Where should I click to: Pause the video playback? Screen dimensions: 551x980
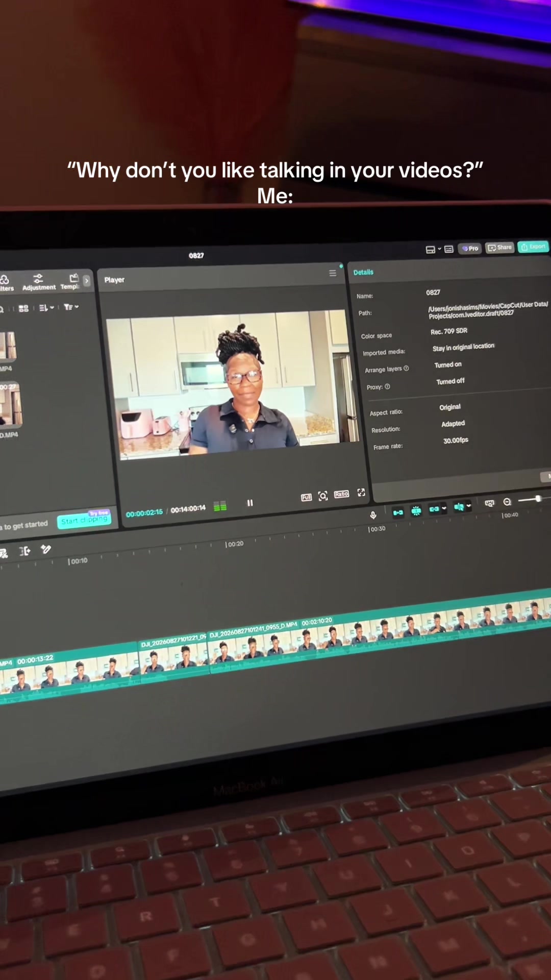250,503
